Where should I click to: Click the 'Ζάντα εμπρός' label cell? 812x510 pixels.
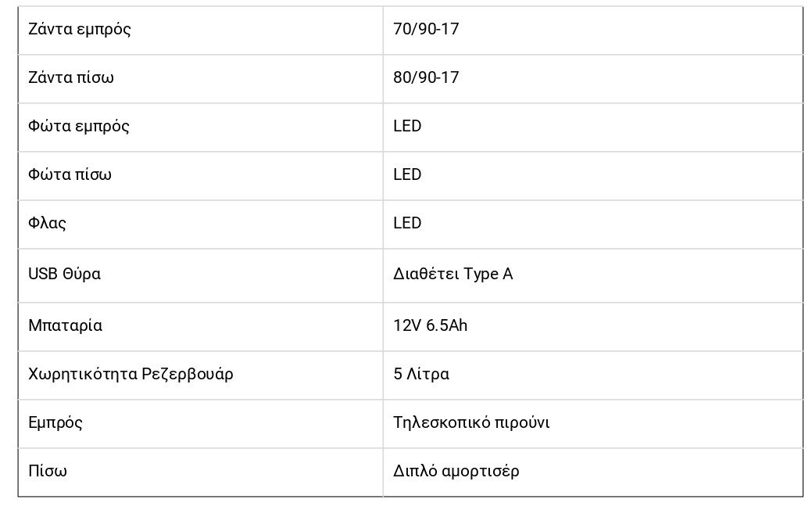80,30
